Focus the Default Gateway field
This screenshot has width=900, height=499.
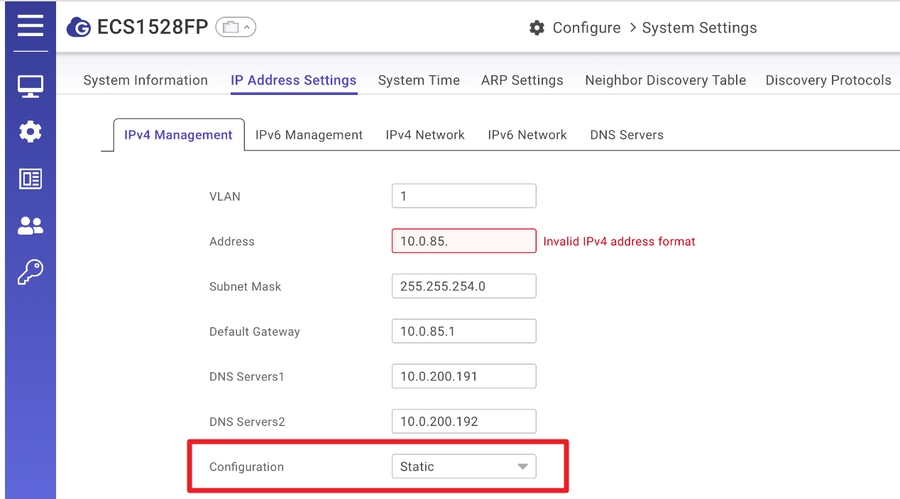(x=463, y=331)
